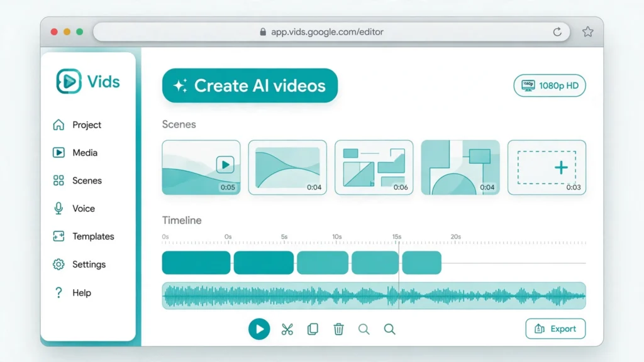Click the second magnifier zoom icon
The image size is (644, 362).
coord(390,329)
